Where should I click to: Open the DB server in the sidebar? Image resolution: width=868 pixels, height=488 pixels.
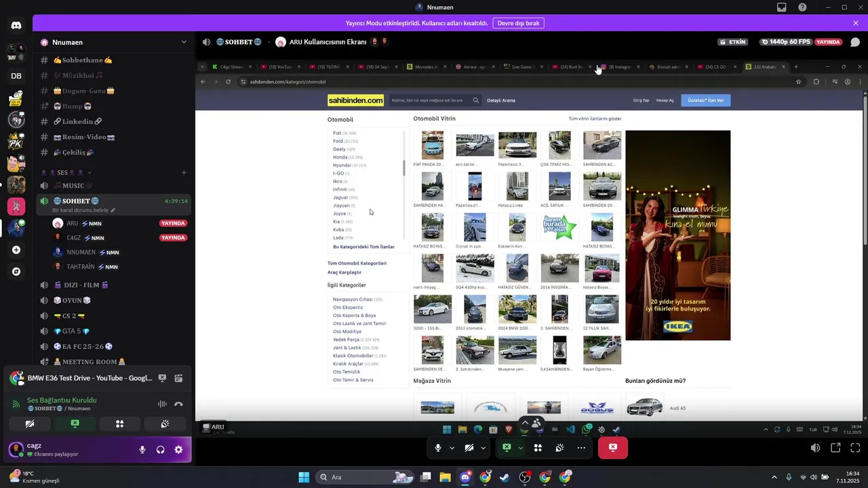(16, 76)
